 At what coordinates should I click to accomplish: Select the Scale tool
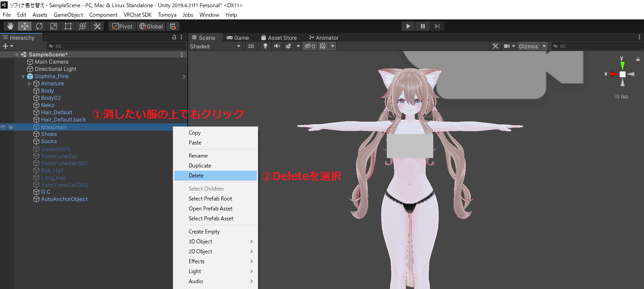[54, 26]
